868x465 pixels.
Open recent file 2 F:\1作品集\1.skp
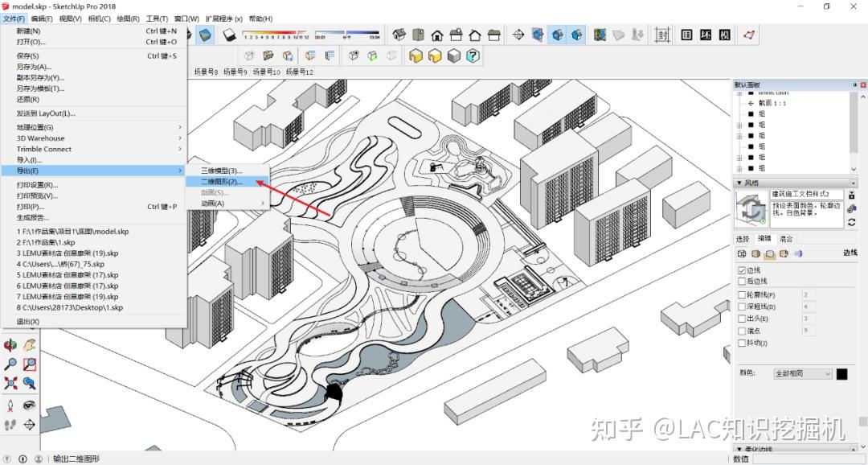(x=46, y=242)
